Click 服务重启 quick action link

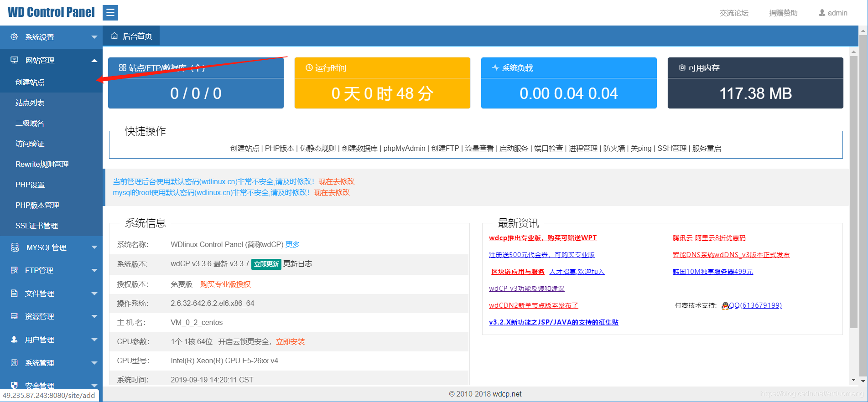pyautogui.click(x=707, y=148)
